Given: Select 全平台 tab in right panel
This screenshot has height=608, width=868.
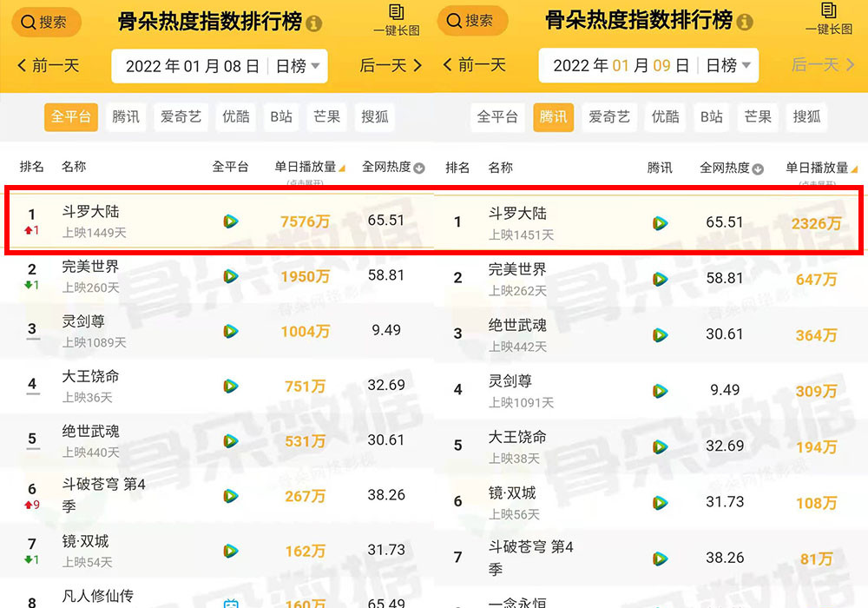Looking at the screenshot, I should click(497, 117).
